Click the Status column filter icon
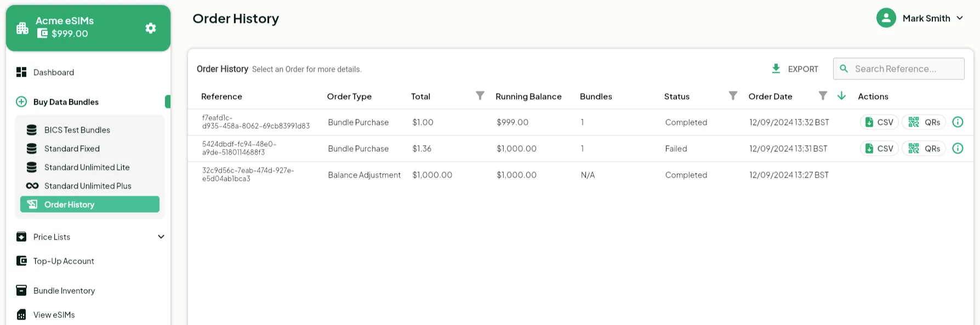The image size is (980, 325). click(x=733, y=96)
